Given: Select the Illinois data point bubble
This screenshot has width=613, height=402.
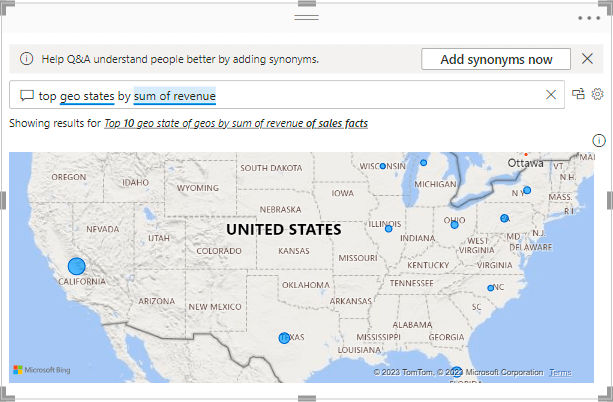Looking at the screenshot, I should pyautogui.click(x=388, y=229).
